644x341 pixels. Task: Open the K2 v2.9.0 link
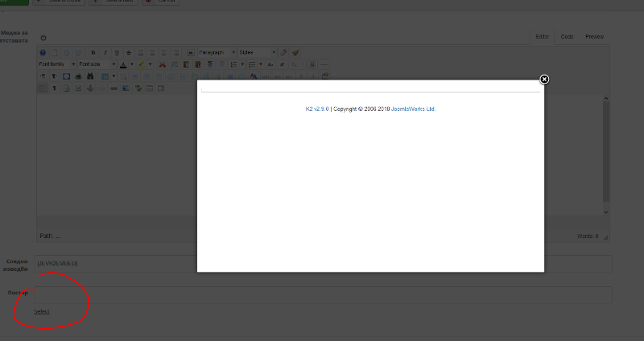pos(317,109)
